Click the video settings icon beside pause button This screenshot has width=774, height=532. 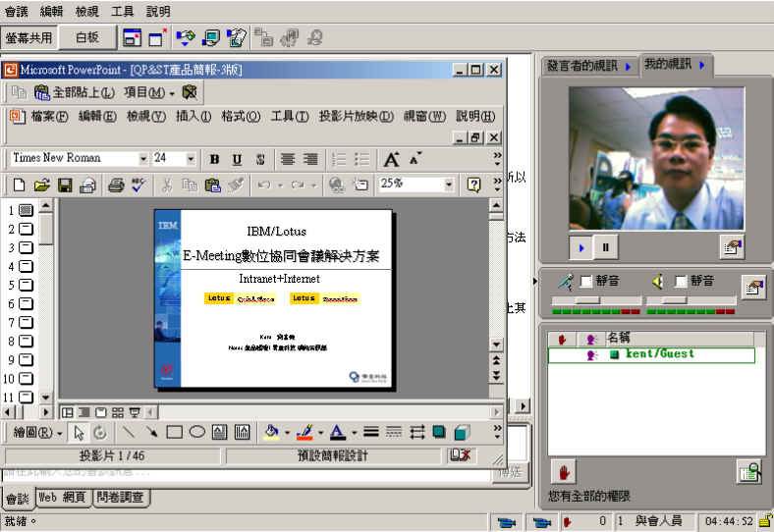click(732, 246)
